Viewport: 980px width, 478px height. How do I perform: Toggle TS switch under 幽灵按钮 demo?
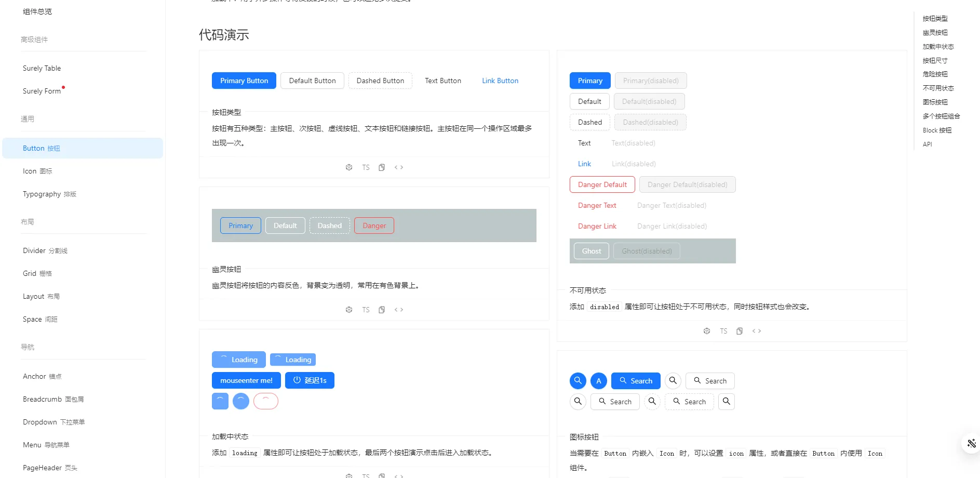coord(366,310)
